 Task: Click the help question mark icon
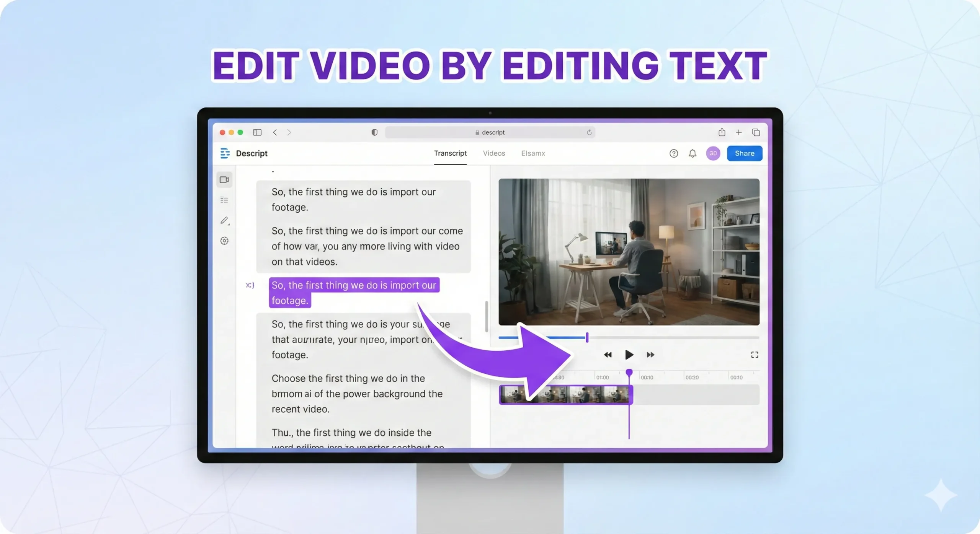pyautogui.click(x=673, y=153)
